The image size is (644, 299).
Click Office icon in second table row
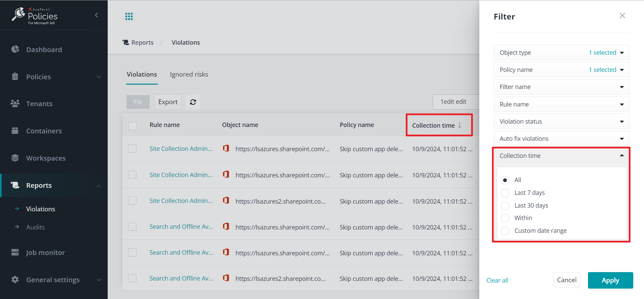226,174
